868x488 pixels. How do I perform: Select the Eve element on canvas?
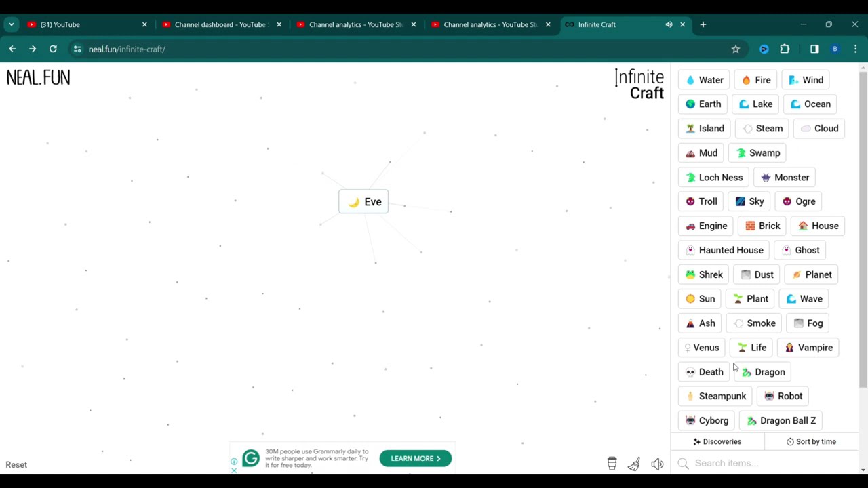click(363, 202)
